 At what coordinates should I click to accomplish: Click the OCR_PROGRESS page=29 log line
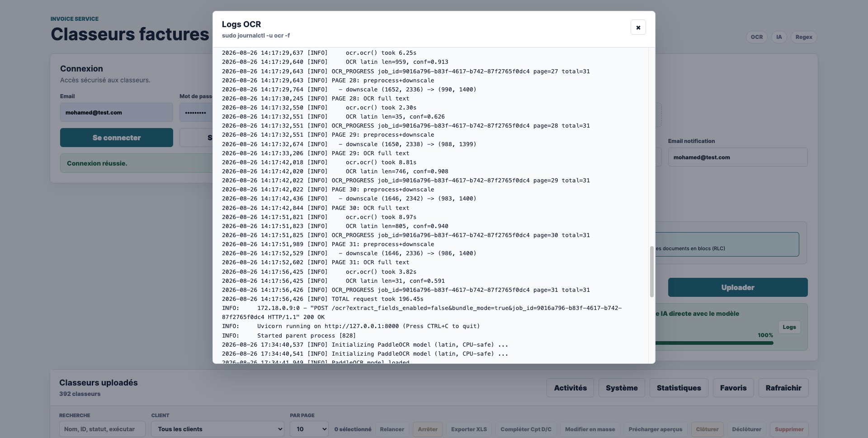(406, 181)
